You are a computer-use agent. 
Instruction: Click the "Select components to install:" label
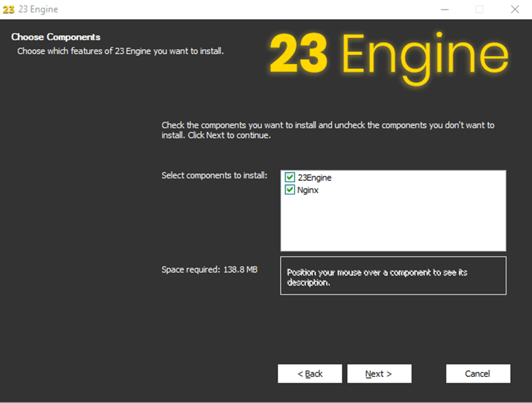point(214,175)
